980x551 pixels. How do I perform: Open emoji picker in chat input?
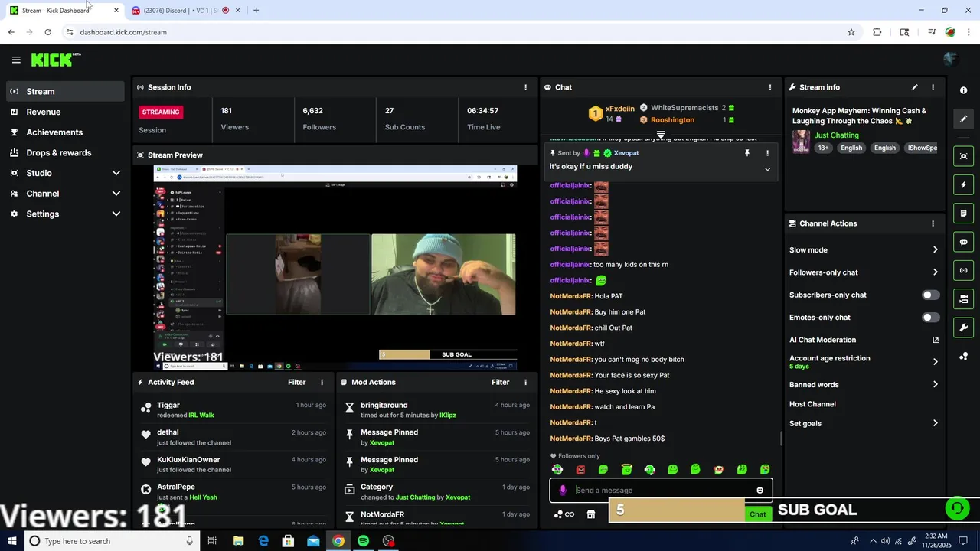click(x=759, y=491)
